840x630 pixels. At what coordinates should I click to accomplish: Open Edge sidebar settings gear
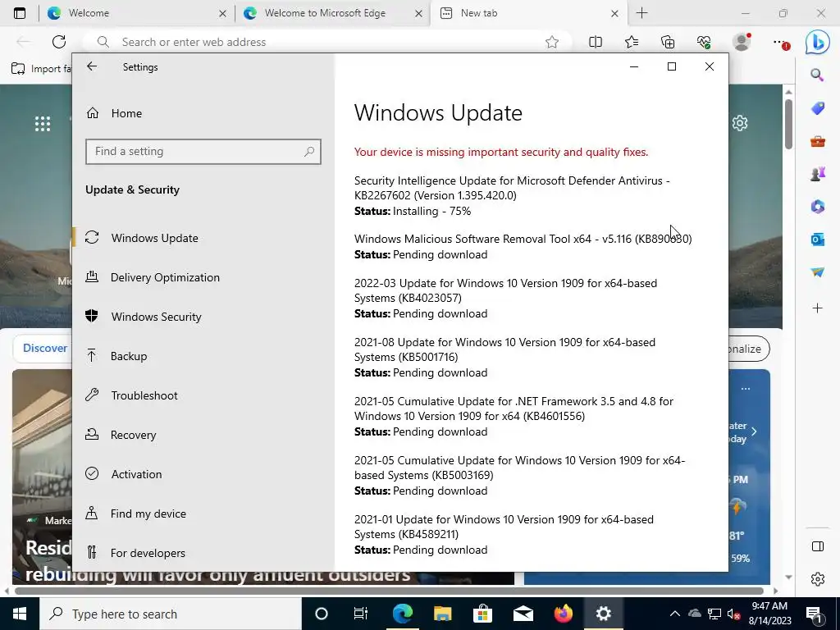click(x=818, y=579)
